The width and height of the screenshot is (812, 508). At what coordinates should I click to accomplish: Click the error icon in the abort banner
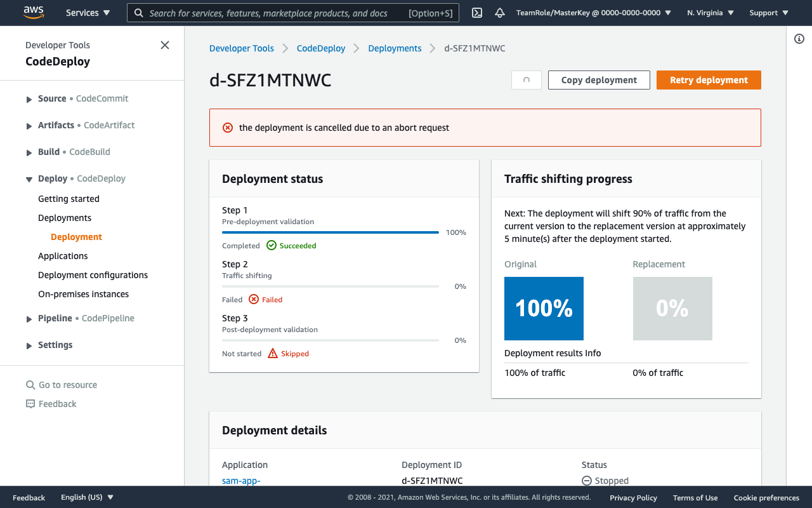228,128
